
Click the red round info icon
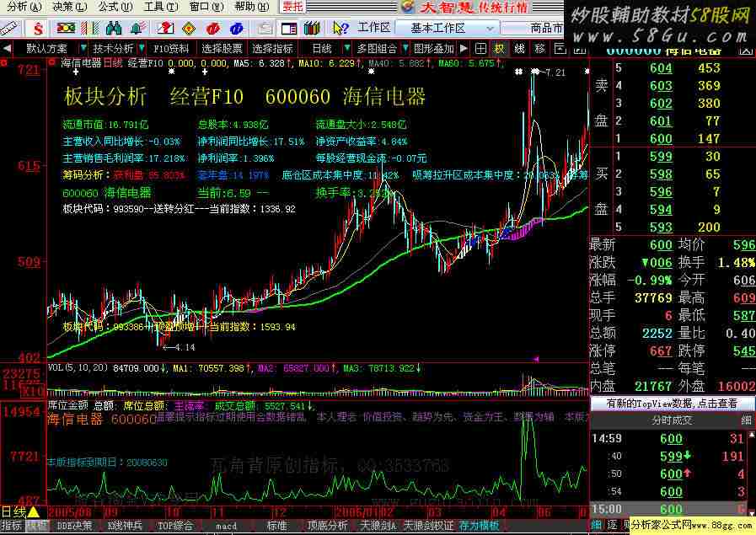point(212,29)
